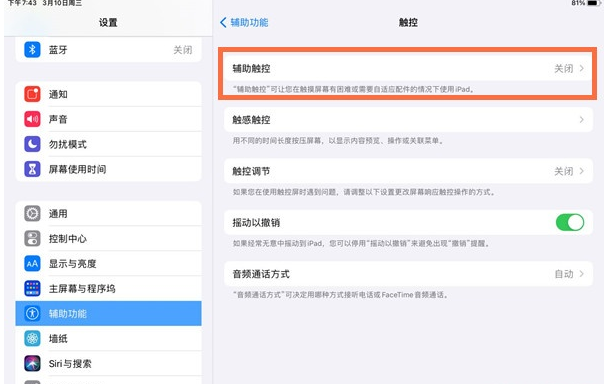The width and height of the screenshot is (604, 384).
Task: Open the Siri与搜索 icon
Action: point(32,364)
